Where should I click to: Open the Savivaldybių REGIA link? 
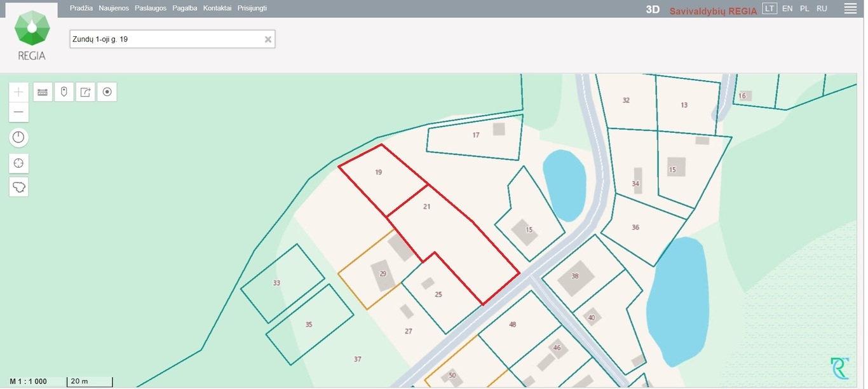point(713,11)
